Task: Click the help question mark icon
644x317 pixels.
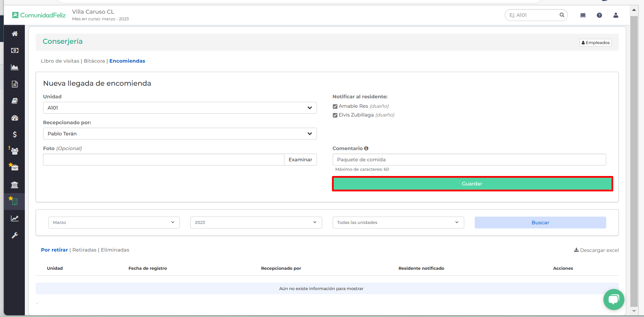Action: [599, 15]
